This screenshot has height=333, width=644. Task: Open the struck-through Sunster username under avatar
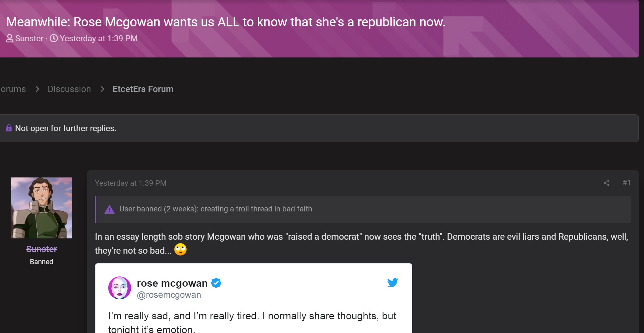[42, 249]
